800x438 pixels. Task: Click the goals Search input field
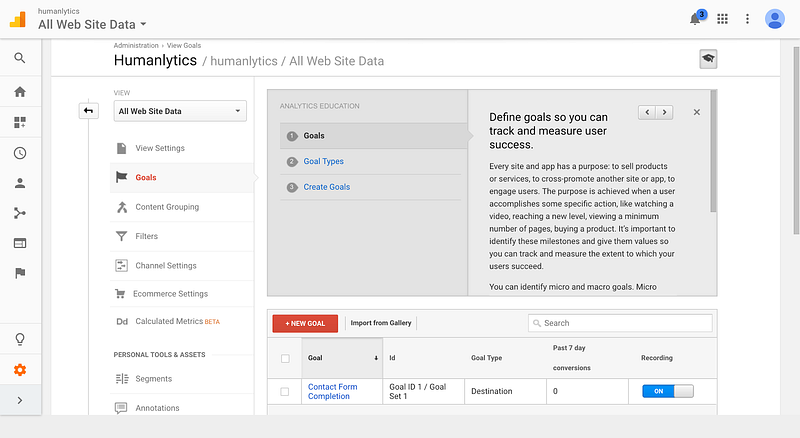coord(620,323)
